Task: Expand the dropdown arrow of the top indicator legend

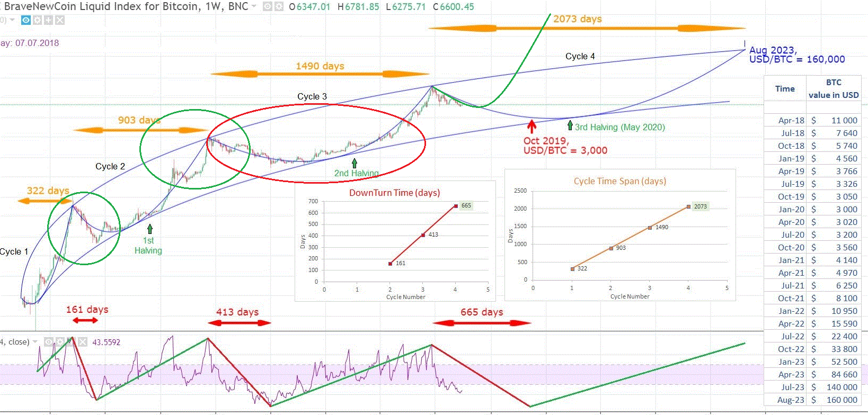Action: 12,20
